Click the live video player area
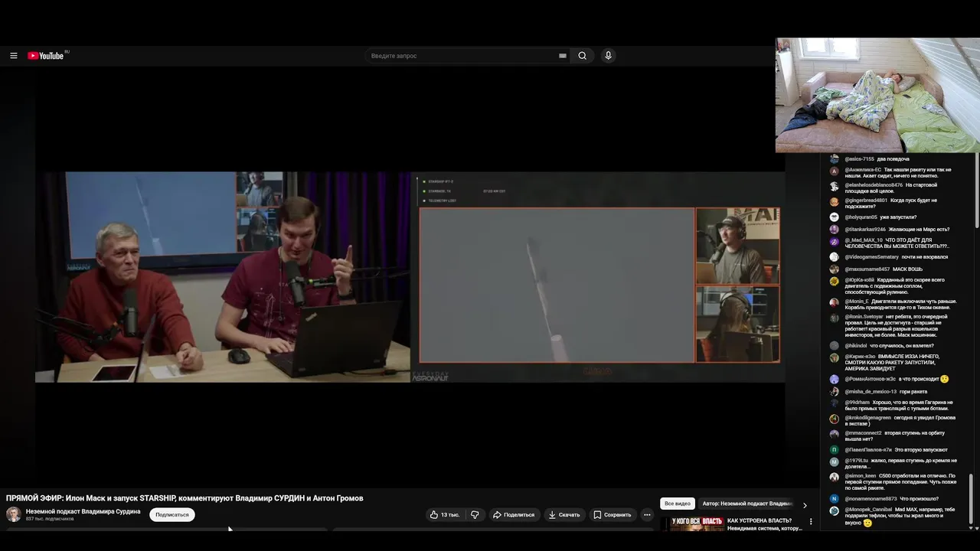Viewport: 980px width, 551px height. [x=410, y=276]
